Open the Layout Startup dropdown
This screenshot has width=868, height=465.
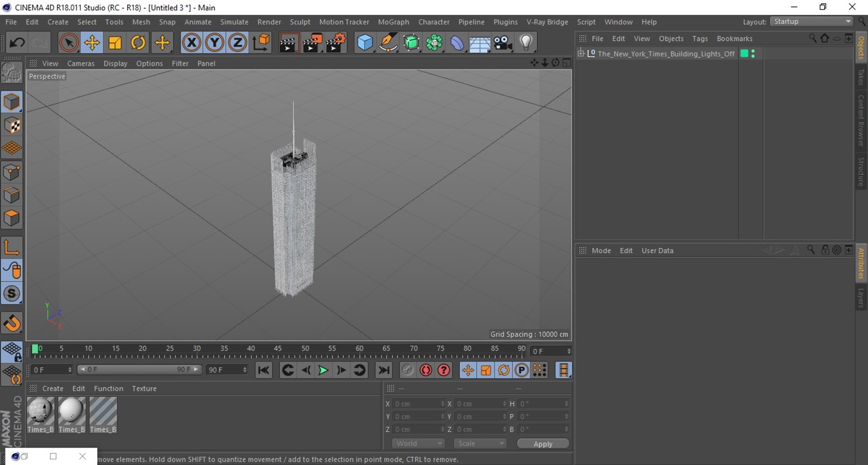(811, 22)
